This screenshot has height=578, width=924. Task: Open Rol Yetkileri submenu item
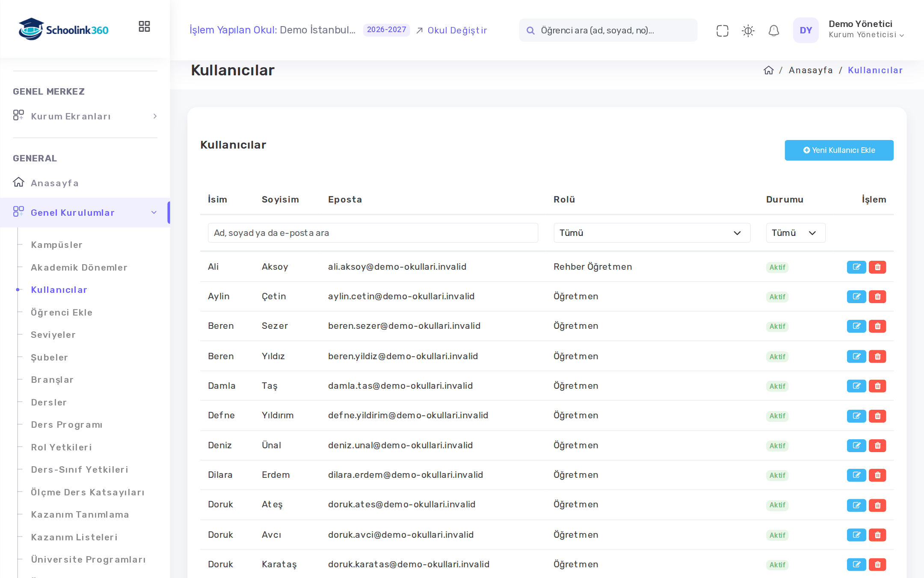pyautogui.click(x=62, y=447)
